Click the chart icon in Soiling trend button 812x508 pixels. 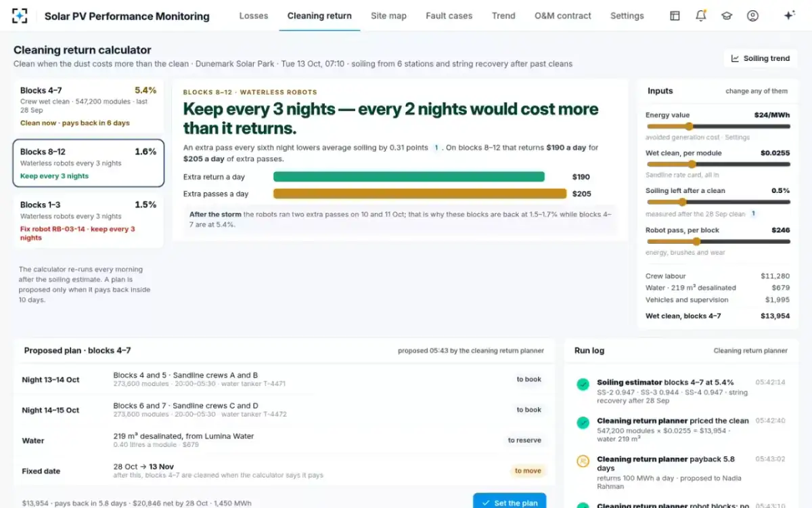[x=735, y=58]
